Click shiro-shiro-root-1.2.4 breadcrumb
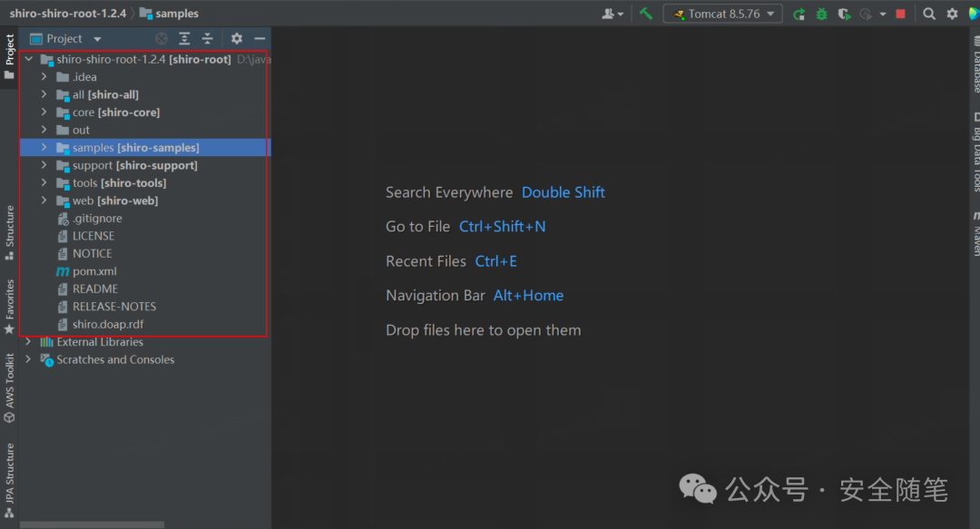 (x=67, y=13)
